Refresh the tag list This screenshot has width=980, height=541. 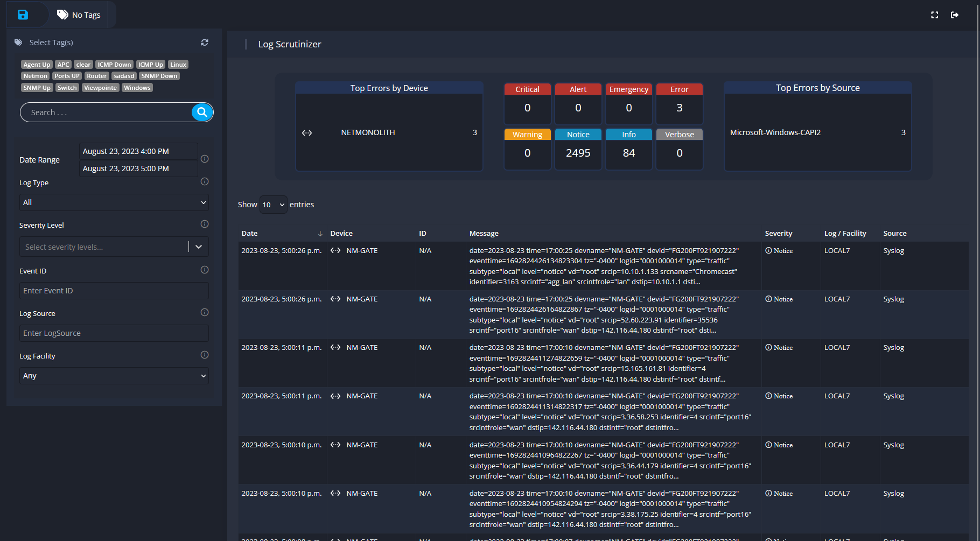[x=205, y=43]
